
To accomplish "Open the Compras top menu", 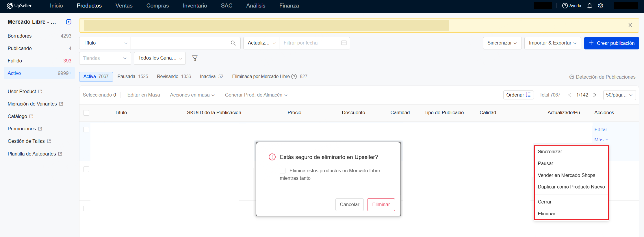I will (157, 6).
